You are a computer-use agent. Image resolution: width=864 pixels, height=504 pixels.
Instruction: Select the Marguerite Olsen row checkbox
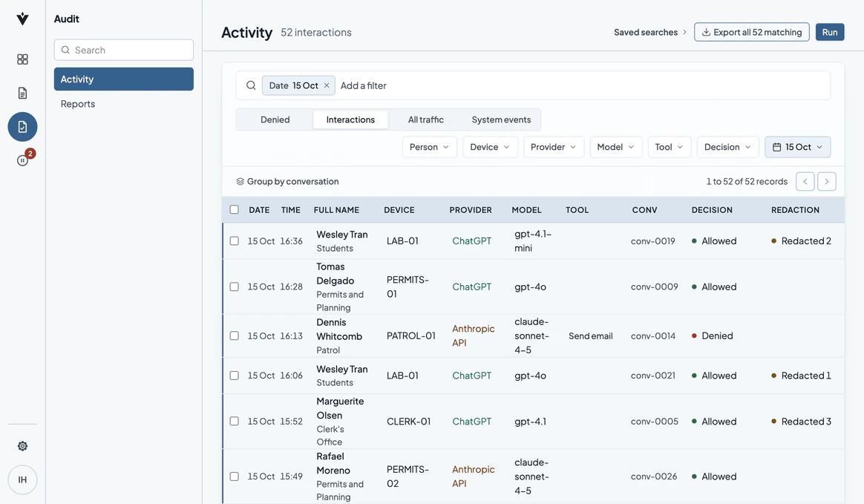pyautogui.click(x=234, y=422)
